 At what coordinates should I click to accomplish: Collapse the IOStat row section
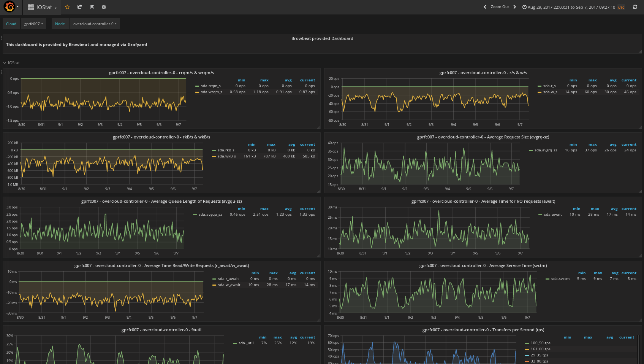coord(14,63)
